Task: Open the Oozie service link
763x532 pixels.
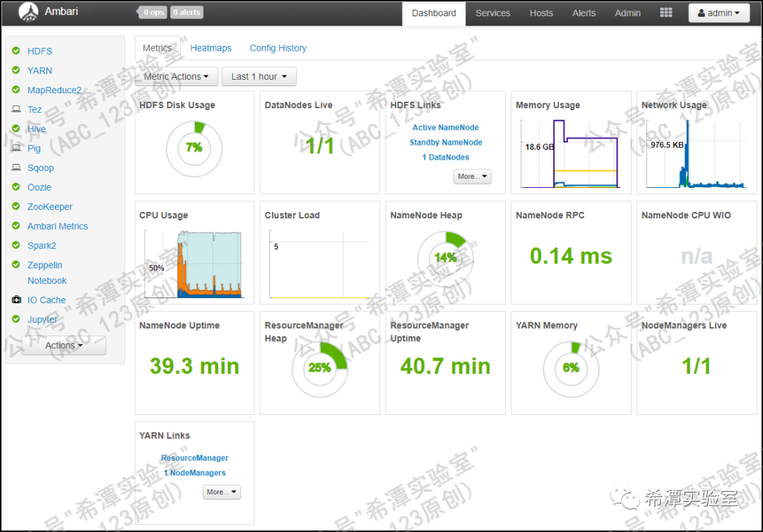Action: point(40,187)
